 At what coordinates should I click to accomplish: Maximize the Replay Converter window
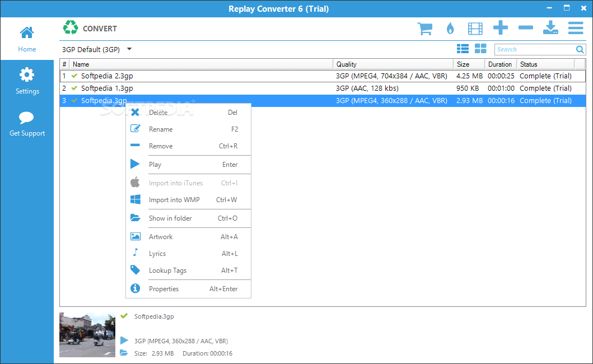[x=567, y=8]
